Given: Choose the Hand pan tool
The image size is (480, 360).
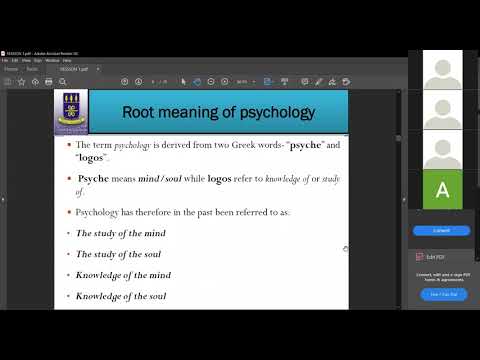Looking at the screenshot, I should pyautogui.click(x=197, y=82).
